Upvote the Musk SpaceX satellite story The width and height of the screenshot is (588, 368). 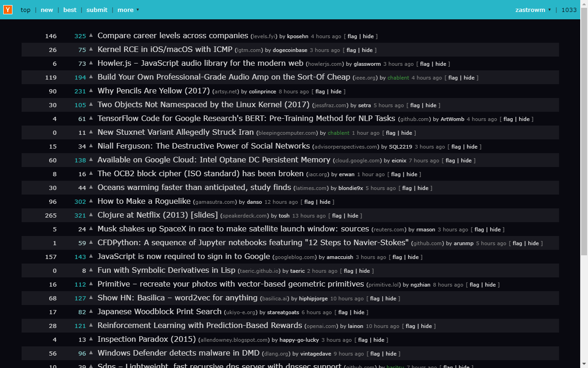[91, 229]
